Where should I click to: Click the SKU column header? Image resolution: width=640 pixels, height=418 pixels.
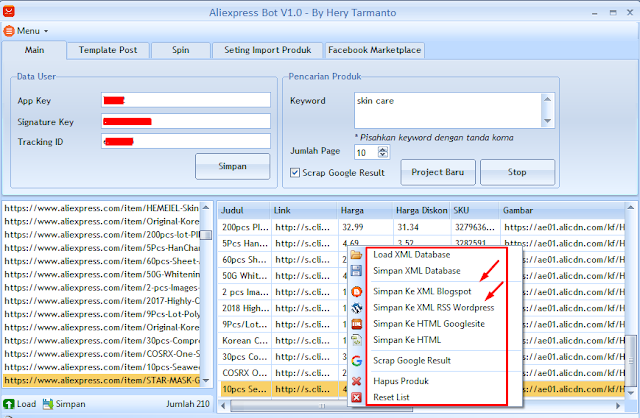[474, 211]
